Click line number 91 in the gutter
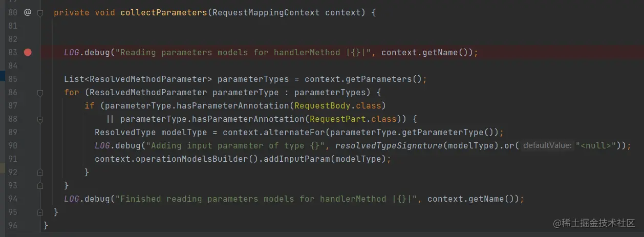This screenshot has height=237, width=644. pos(13,159)
